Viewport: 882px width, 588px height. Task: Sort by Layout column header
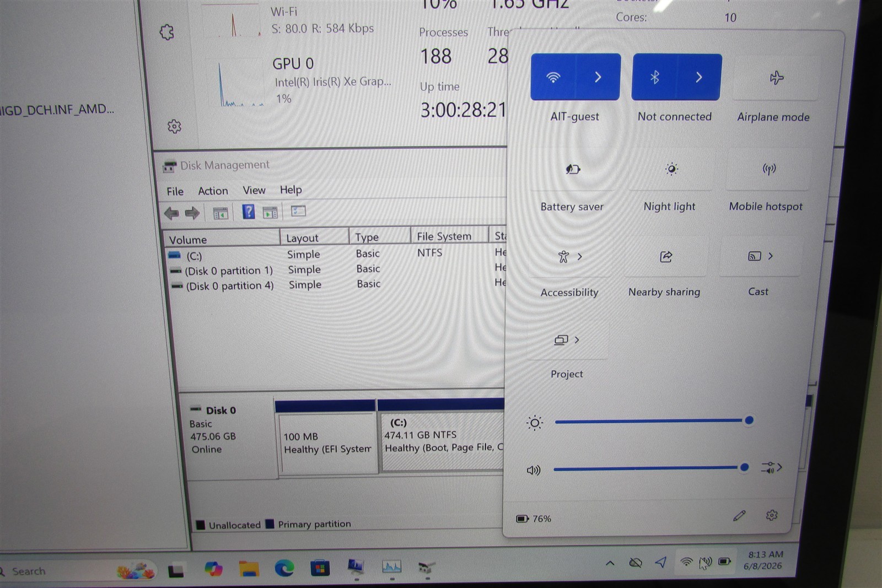click(x=314, y=238)
